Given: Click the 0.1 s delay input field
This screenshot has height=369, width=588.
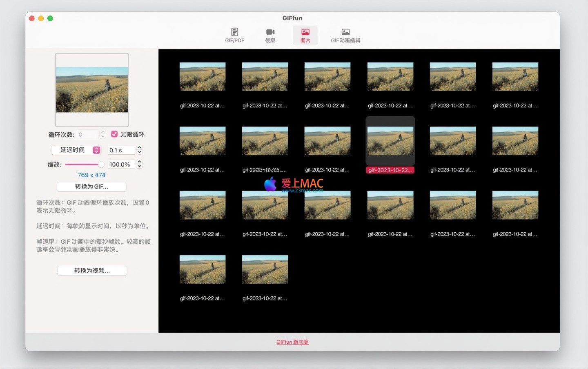Looking at the screenshot, I should 121,150.
